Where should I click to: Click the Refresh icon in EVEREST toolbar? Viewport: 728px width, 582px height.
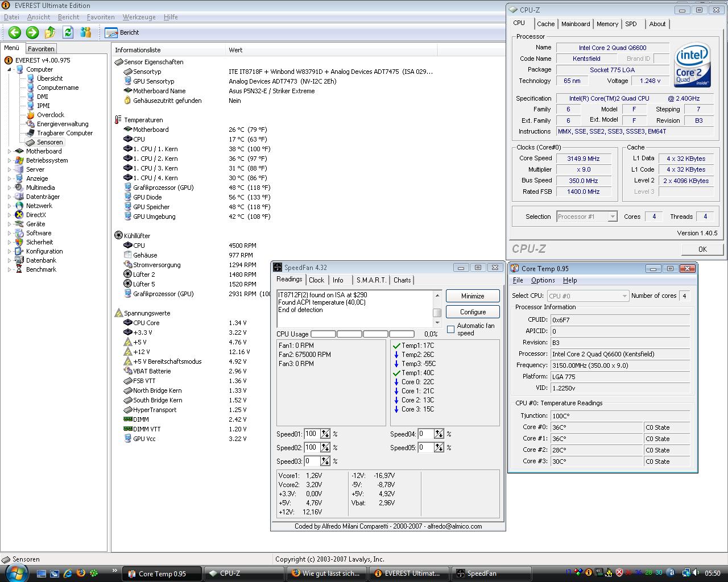coord(68,32)
